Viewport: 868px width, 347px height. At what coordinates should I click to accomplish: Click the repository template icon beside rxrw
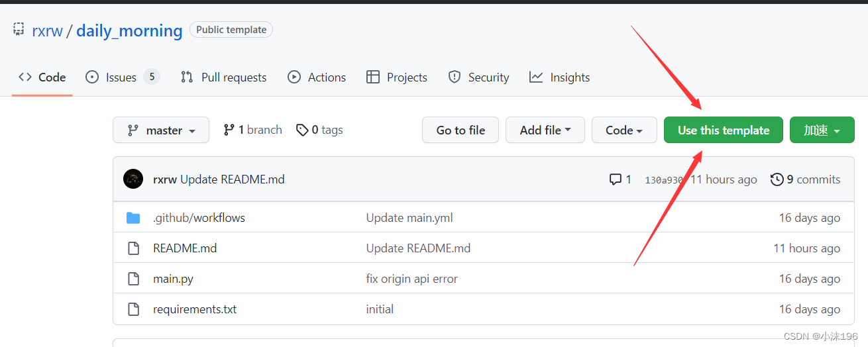tap(19, 30)
